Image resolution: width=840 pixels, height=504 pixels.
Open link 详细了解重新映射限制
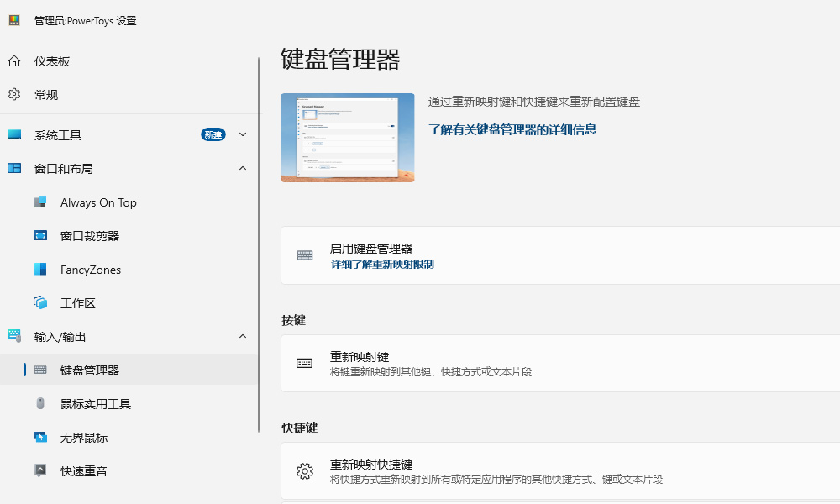[382, 264]
